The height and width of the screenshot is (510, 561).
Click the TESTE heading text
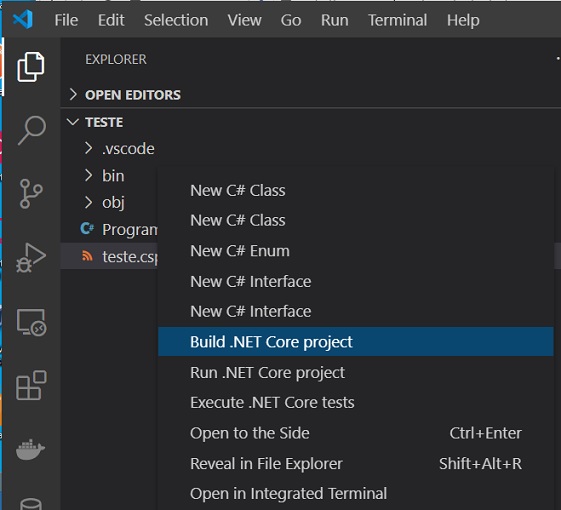[x=104, y=122]
